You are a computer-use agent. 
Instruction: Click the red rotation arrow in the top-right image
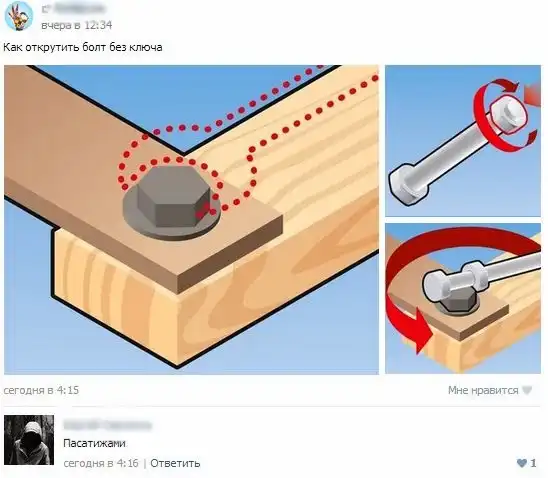(x=504, y=115)
